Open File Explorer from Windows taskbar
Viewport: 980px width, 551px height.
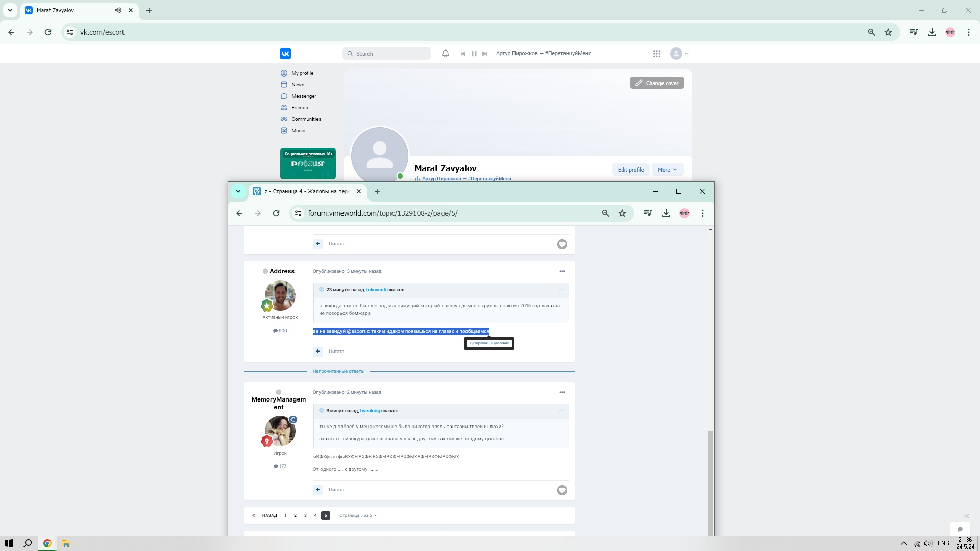[66, 543]
